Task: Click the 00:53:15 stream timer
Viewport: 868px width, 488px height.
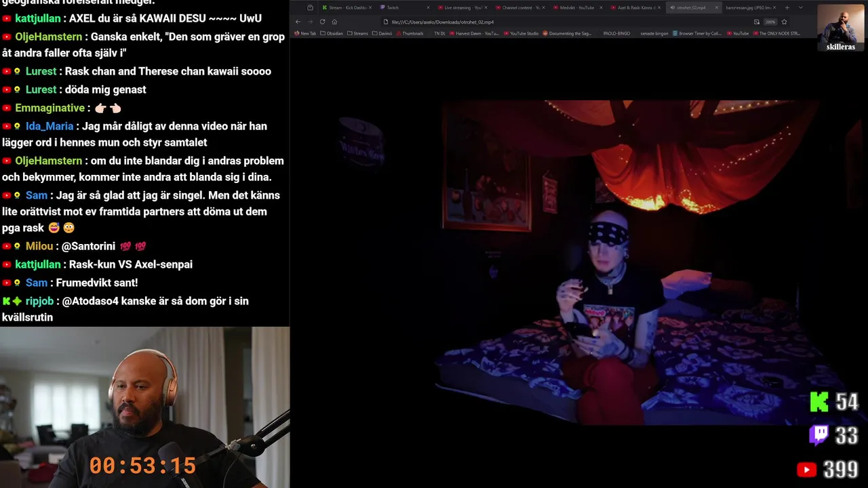Action: coord(142,466)
